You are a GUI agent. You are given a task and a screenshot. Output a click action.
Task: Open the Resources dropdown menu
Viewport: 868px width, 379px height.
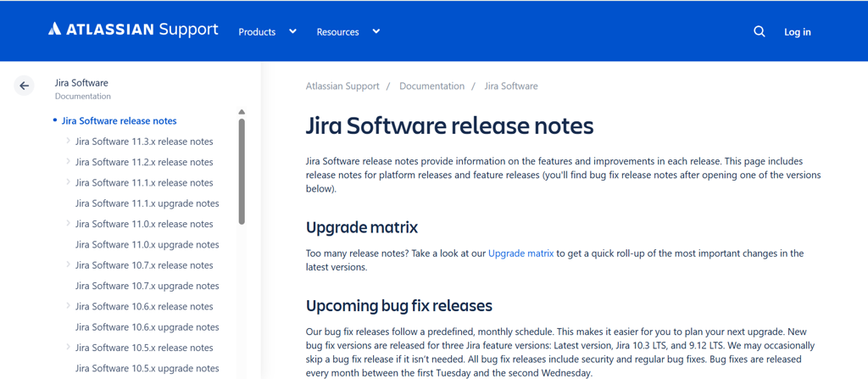[x=348, y=31]
